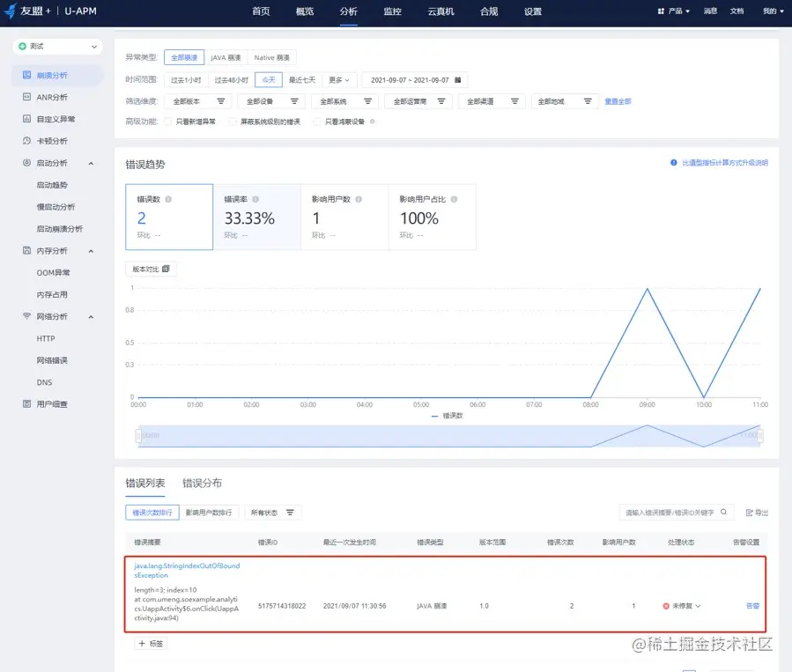Open the 全部设备 filter dropdown

coord(272,101)
